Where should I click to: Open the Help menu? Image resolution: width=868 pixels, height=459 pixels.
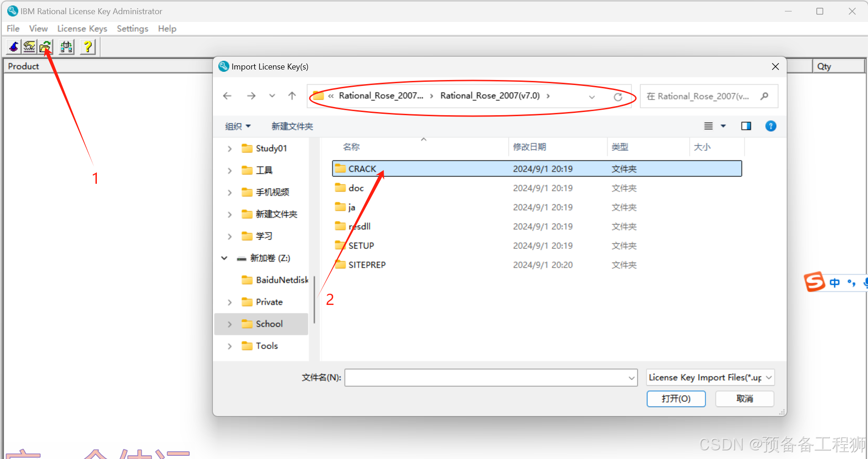167,28
